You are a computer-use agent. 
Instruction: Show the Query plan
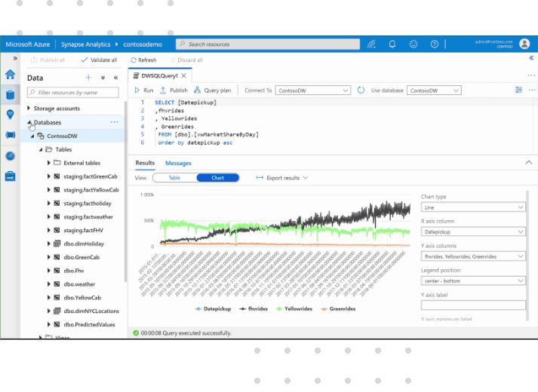pos(212,90)
